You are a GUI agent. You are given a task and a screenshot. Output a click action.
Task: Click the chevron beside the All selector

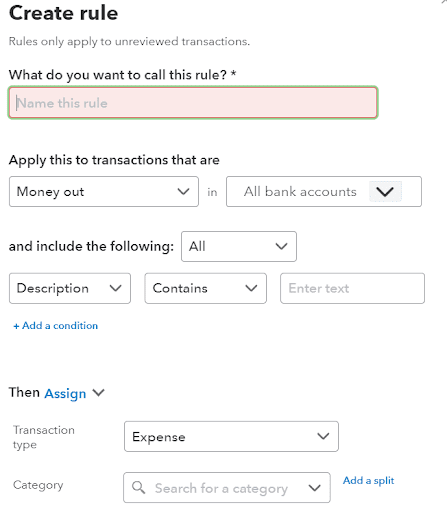(281, 247)
